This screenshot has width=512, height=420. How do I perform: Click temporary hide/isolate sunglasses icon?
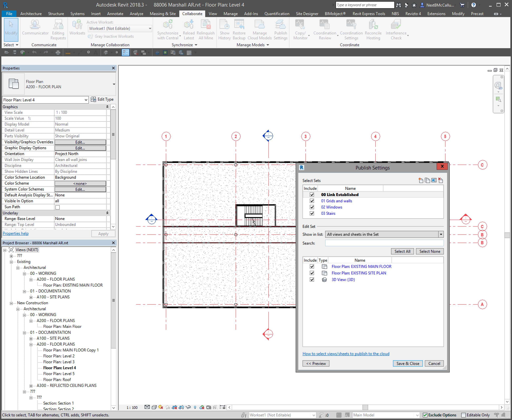(x=188, y=407)
